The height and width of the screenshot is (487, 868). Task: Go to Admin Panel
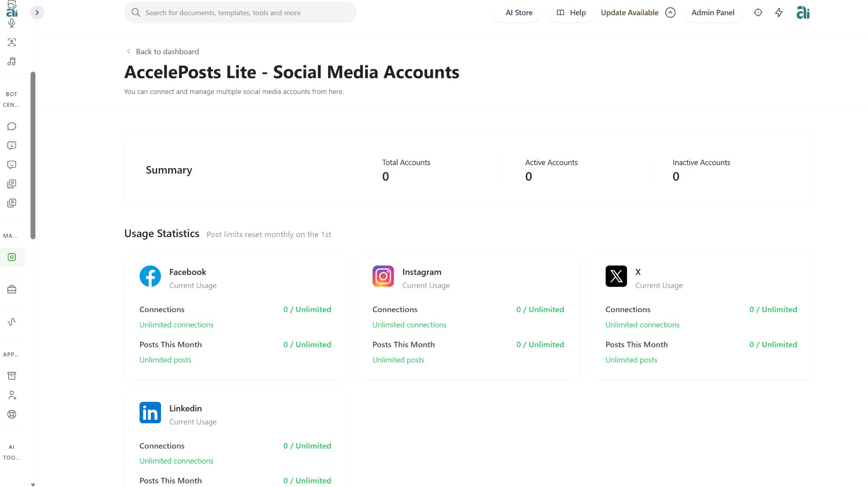pyautogui.click(x=712, y=13)
